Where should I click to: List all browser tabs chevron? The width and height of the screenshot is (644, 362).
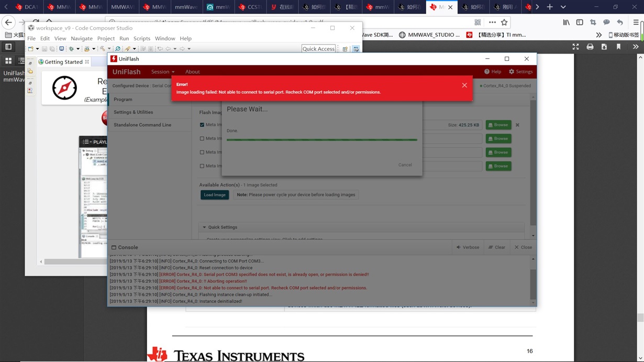563,7
